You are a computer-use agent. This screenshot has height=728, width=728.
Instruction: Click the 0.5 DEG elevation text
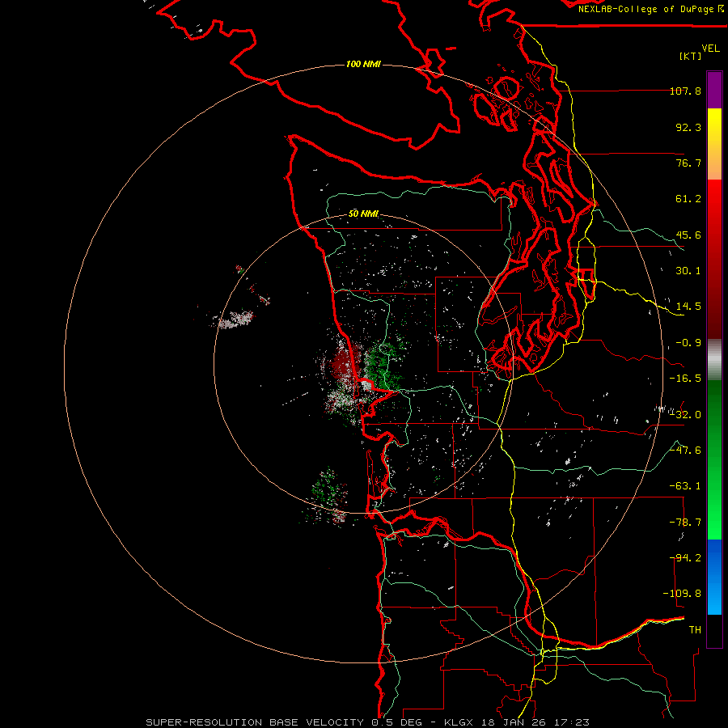399,722
